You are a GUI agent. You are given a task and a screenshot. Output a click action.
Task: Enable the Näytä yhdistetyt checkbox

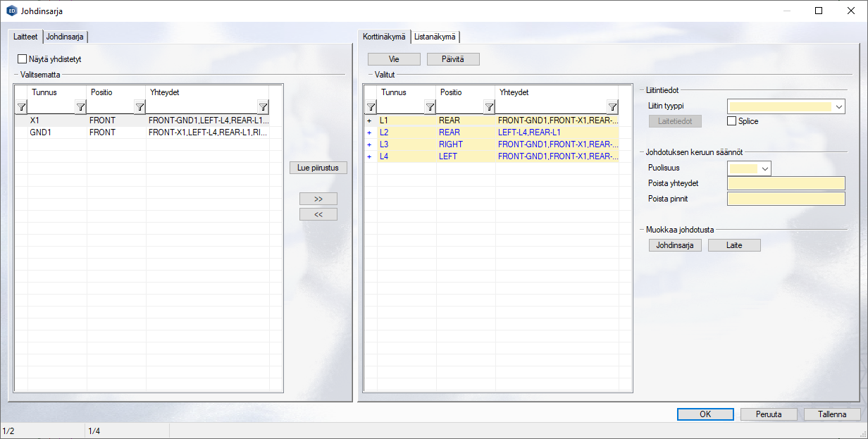(x=23, y=60)
